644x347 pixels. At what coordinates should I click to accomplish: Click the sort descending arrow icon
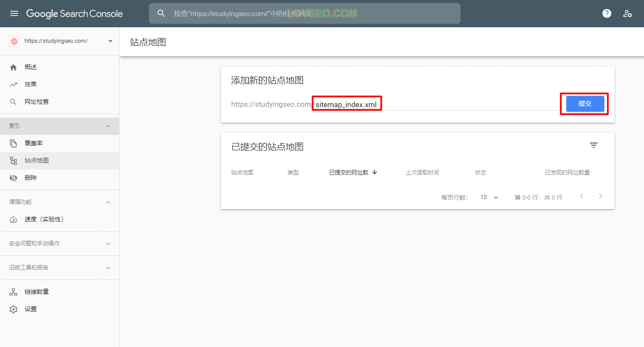click(x=375, y=172)
